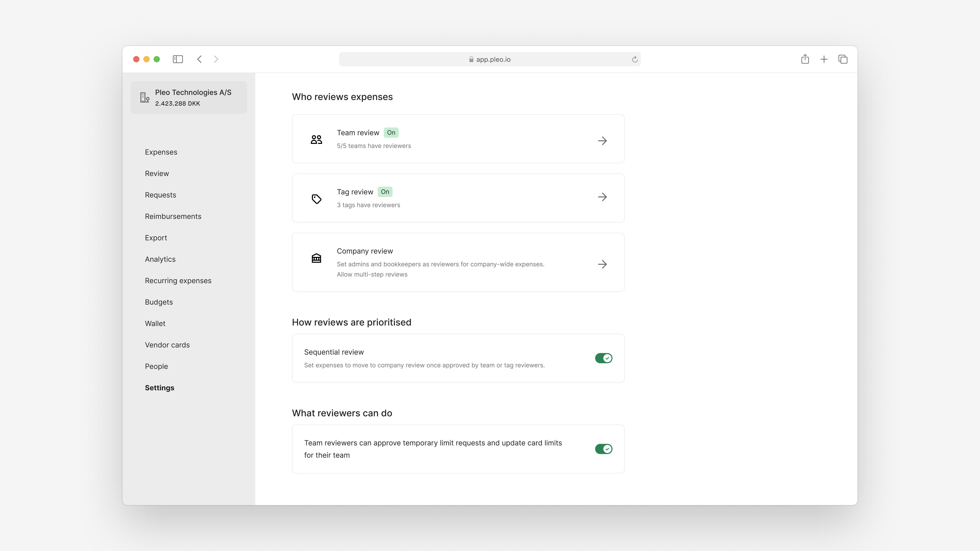Open Requests in sidebar
The height and width of the screenshot is (551, 980).
tap(161, 195)
